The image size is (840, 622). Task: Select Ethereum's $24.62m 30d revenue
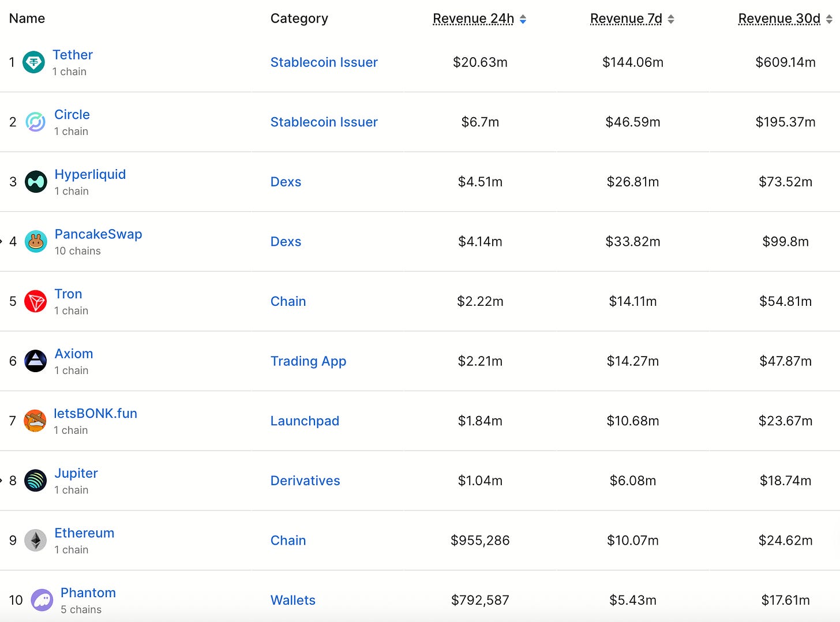pos(786,540)
